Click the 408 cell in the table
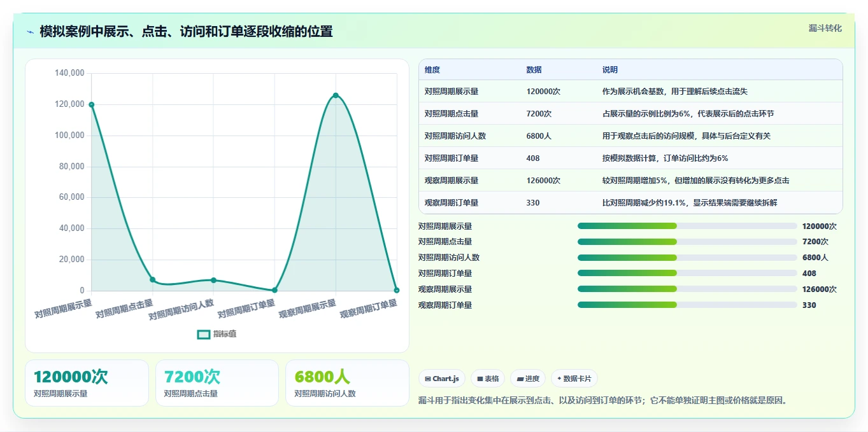Screen dimensions: 868x432 point(533,158)
